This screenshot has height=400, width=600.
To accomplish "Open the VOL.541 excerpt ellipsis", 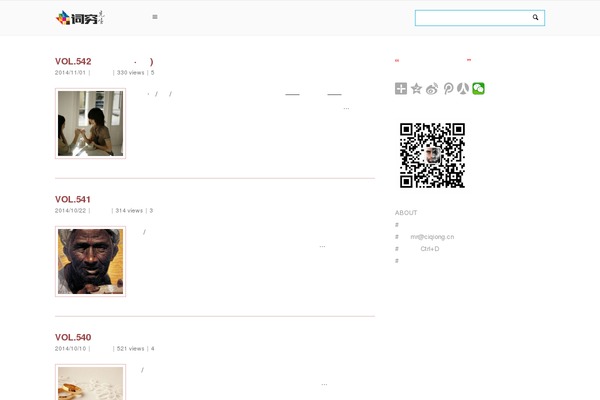I will [322, 247].
